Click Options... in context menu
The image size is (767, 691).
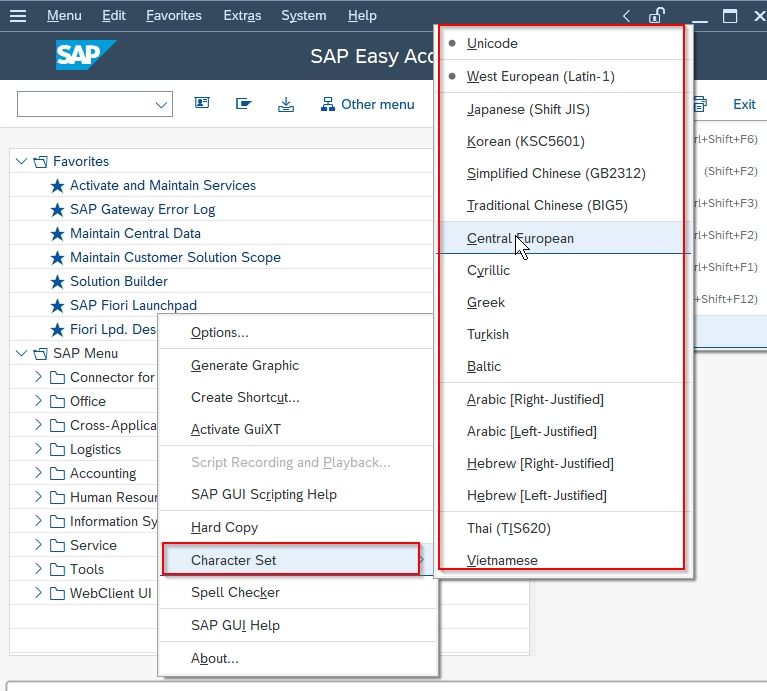click(x=297, y=333)
